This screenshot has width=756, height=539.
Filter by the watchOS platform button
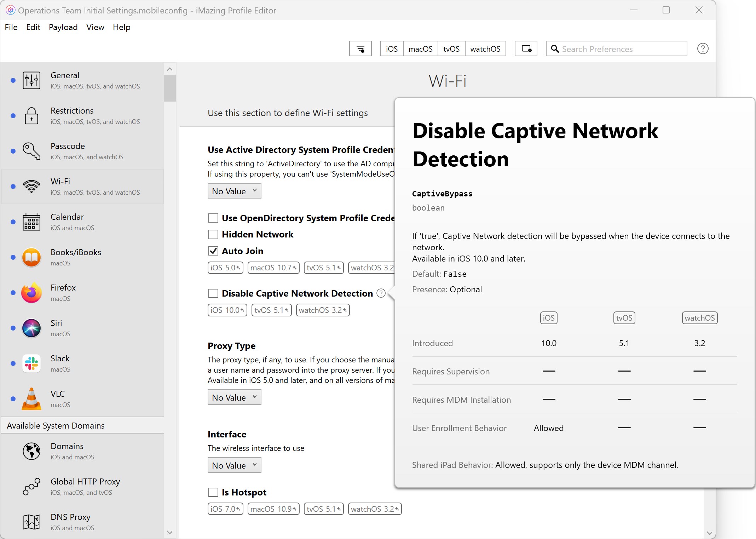tap(485, 49)
